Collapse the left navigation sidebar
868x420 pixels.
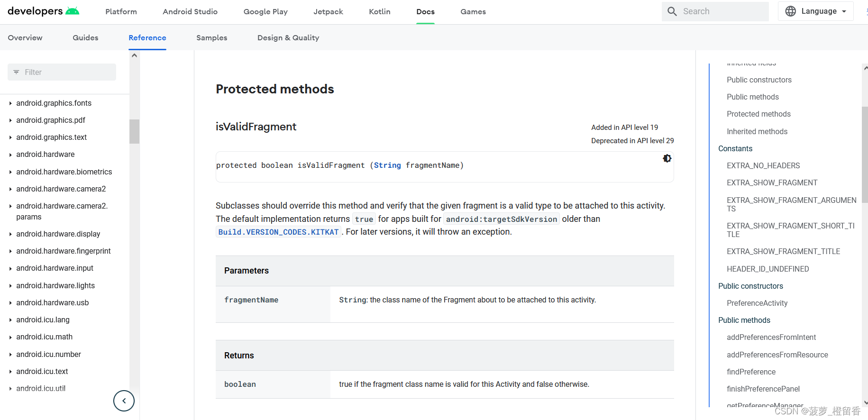124,401
